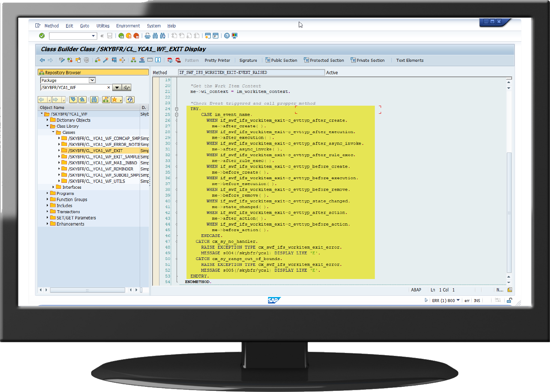Click the Other Object icon in application toolbar
The height and width of the screenshot is (392, 550).
point(78,60)
